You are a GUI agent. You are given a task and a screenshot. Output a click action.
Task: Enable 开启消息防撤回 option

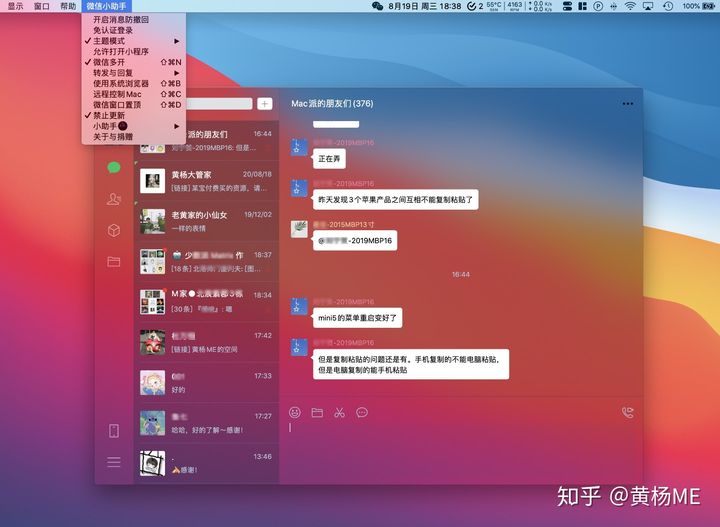(x=134, y=20)
